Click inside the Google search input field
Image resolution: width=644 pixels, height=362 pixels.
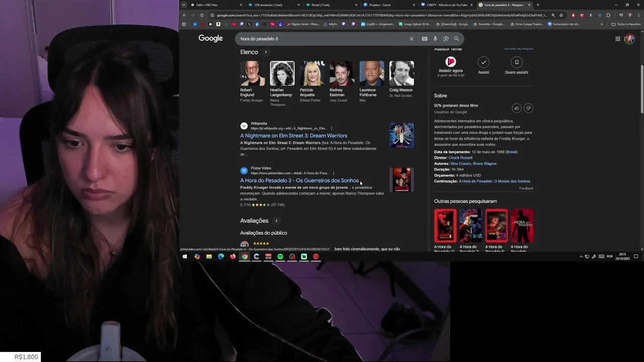[x=322, y=39]
